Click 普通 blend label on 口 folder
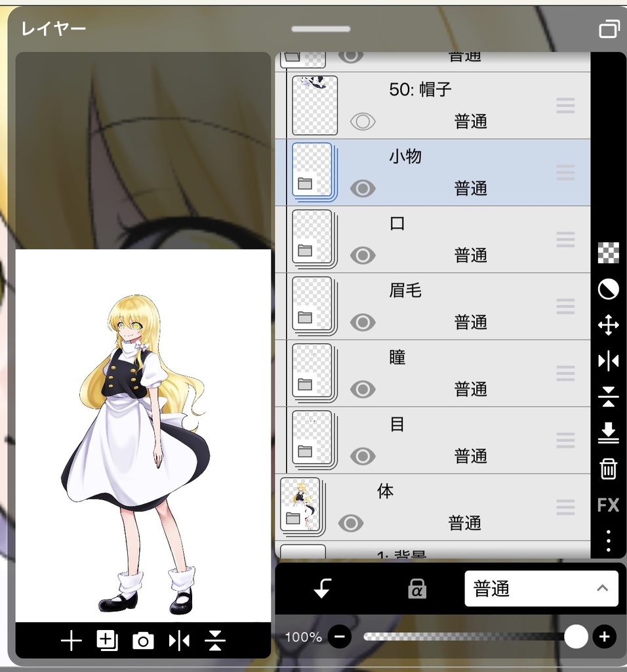The image size is (627, 672). pos(471,255)
